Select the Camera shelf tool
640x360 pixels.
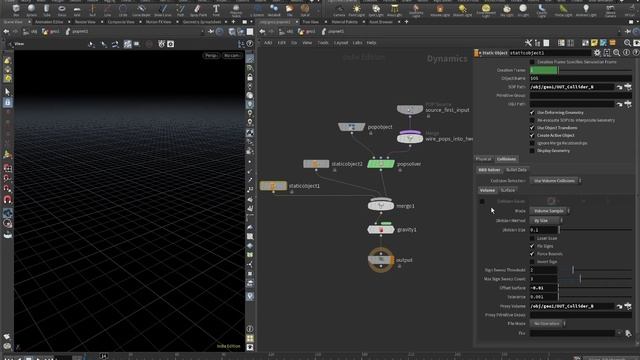coord(339,10)
